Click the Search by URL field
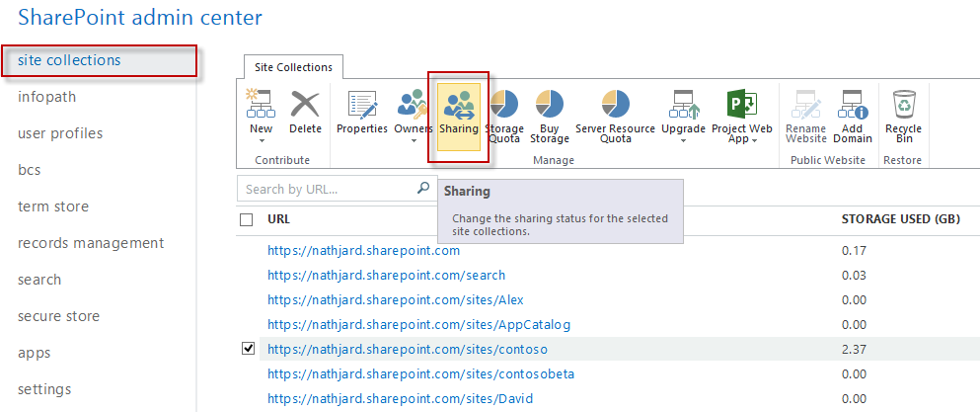 coord(338,189)
